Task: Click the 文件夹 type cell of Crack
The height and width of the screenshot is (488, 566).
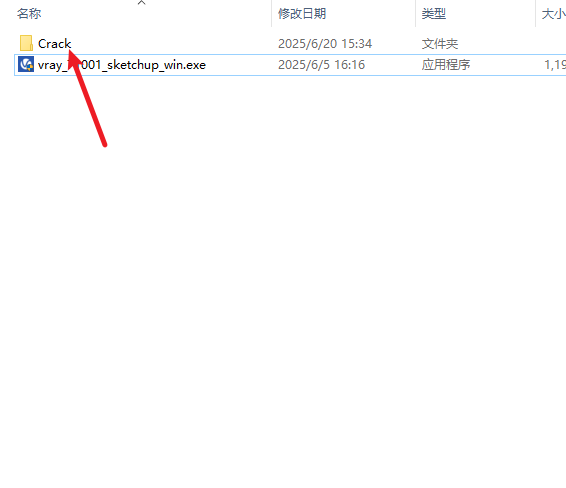Action: (440, 44)
